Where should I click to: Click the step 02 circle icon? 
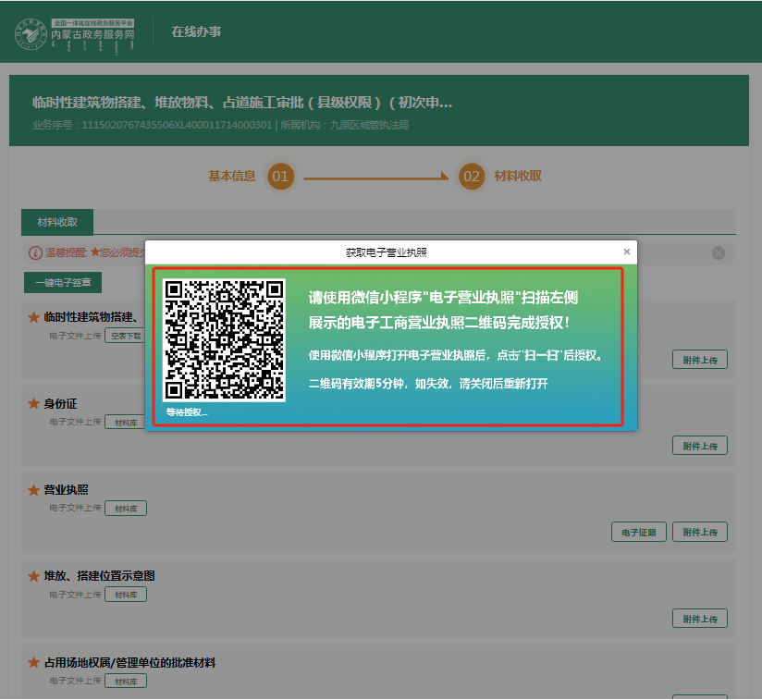[x=472, y=177]
